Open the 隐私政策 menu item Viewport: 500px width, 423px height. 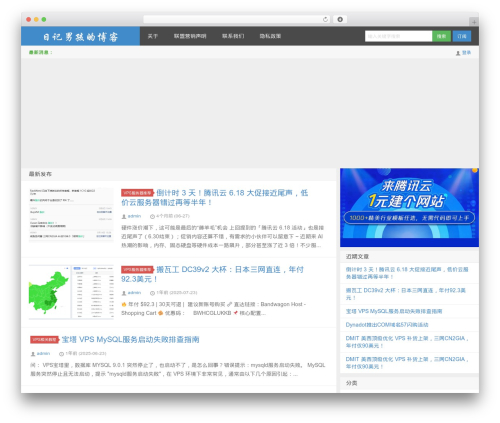pyautogui.click(x=270, y=36)
